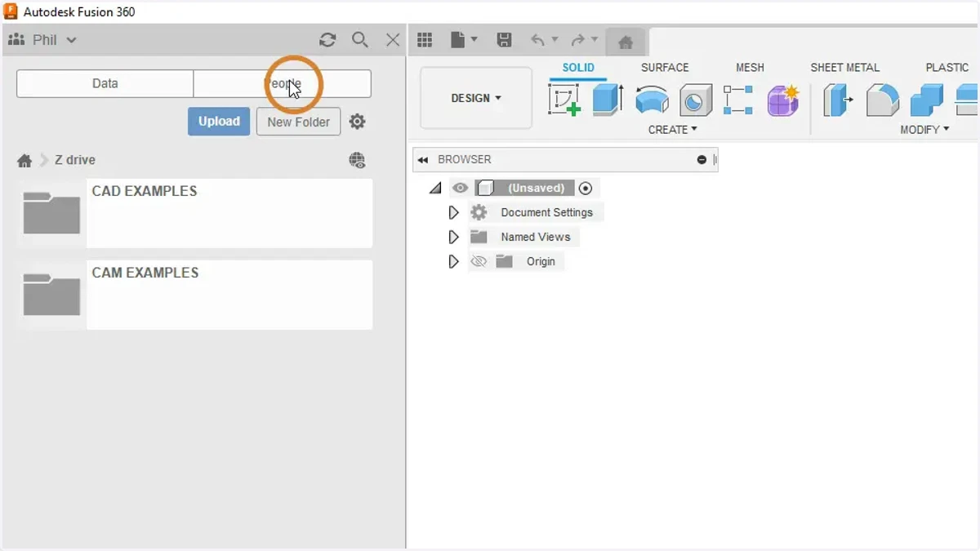
Task: Open the MODIFY dropdown menu
Action: pos(924,130)
